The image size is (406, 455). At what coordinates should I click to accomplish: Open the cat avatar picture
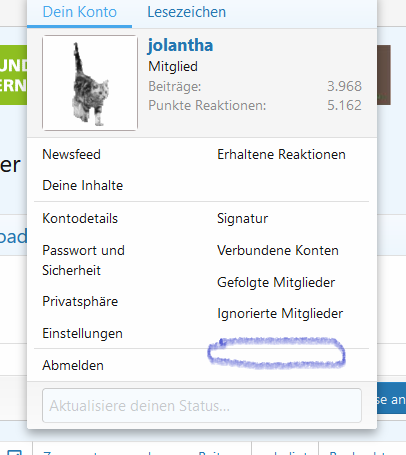(x=90, y=83)
